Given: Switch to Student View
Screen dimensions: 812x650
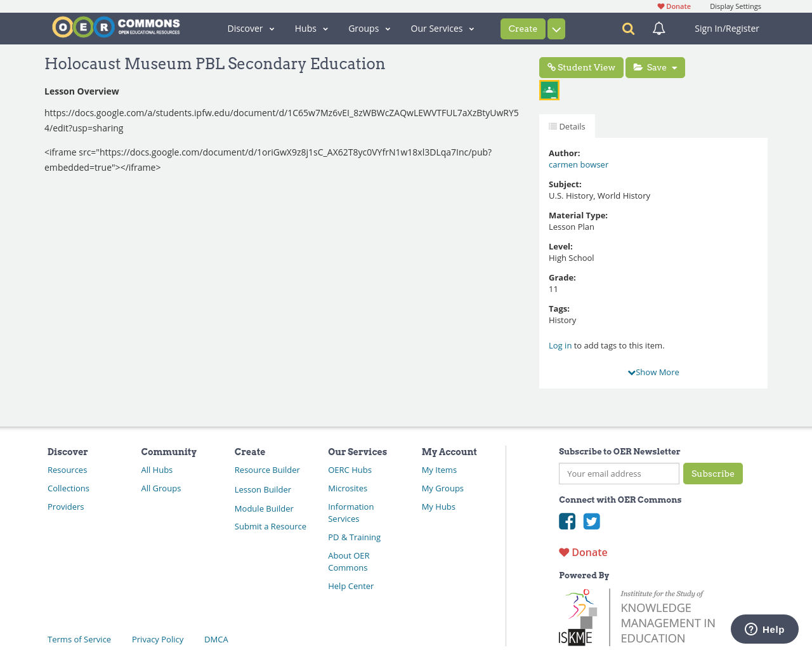Looking at the screenshot, I should [x=581, y=66].
